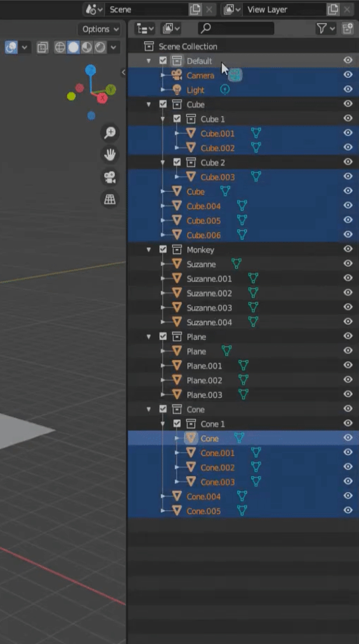Click the Scene Collection icon
The image size is (359, 644).
149,46
